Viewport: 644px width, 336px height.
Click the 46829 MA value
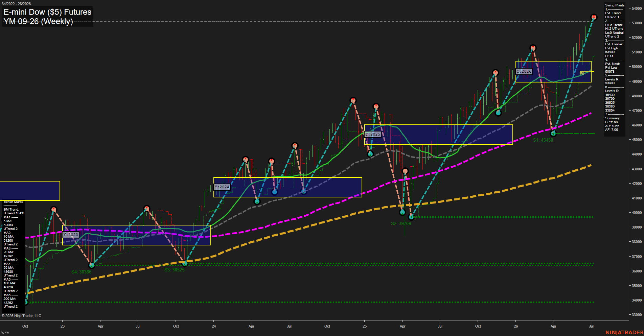click(x=8, y=287)
